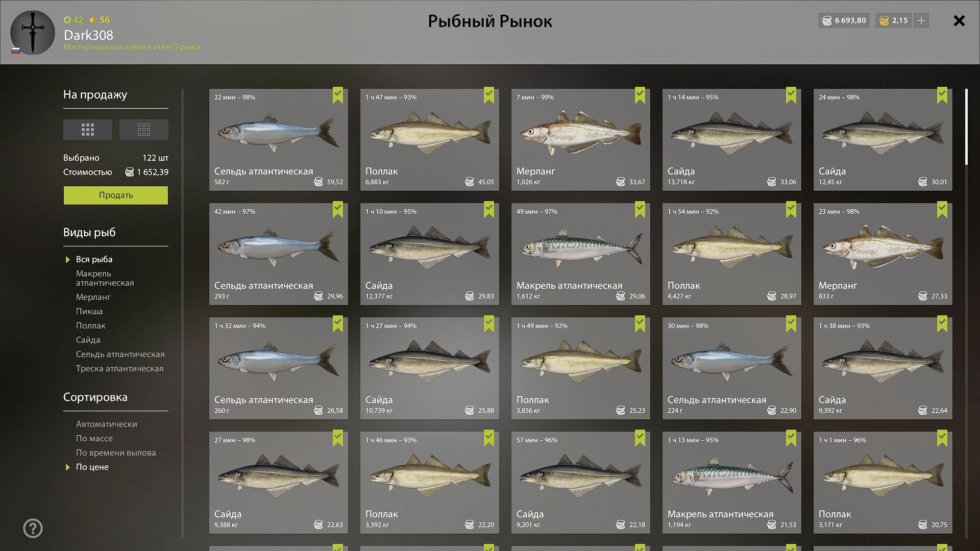Click the fish list vertical scrollbar
The image size is (980, 551).
tap(966, 127)
